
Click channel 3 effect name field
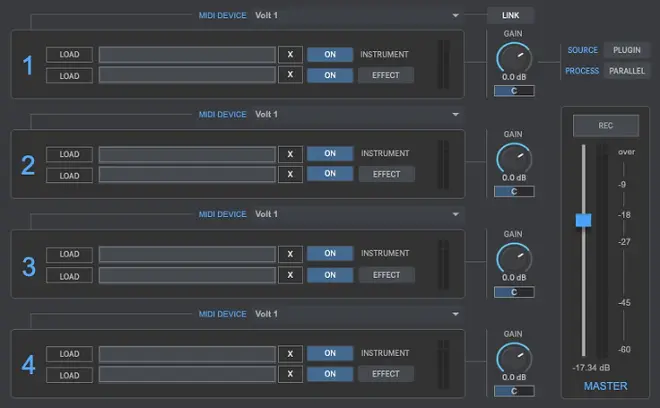187,275
